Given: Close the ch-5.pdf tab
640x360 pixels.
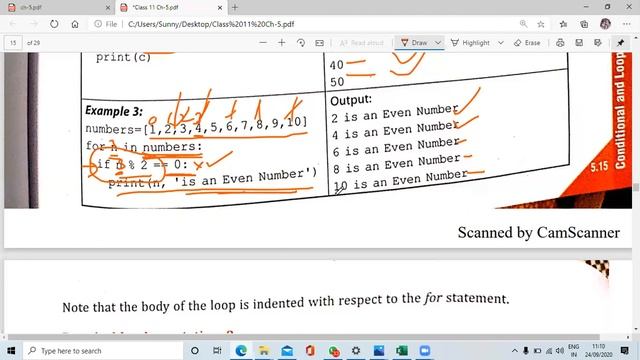Looking at the screenshot, I should (108, 7).
